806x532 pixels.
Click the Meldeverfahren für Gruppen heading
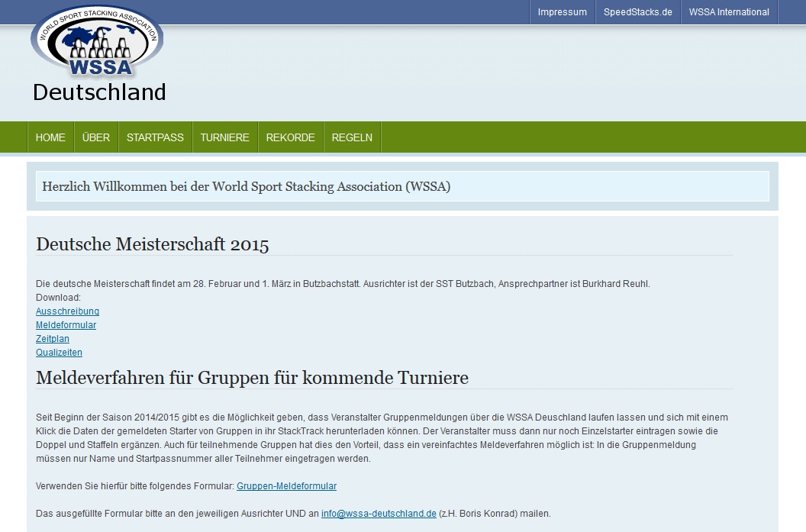click(x=252, y=378)
